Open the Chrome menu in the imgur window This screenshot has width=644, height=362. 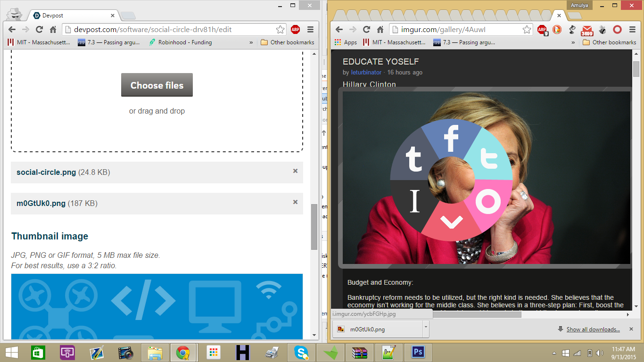[632, 30]
